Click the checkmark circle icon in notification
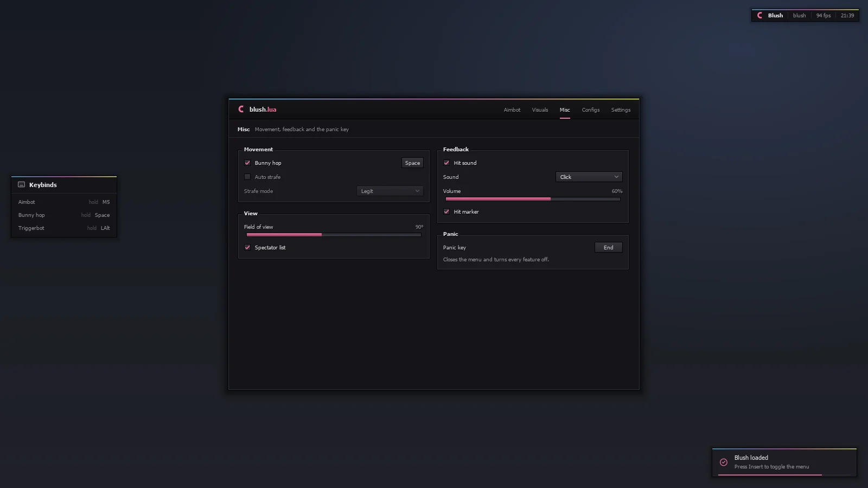The height and width of the screenshot is (488, 868). point(723,462)
